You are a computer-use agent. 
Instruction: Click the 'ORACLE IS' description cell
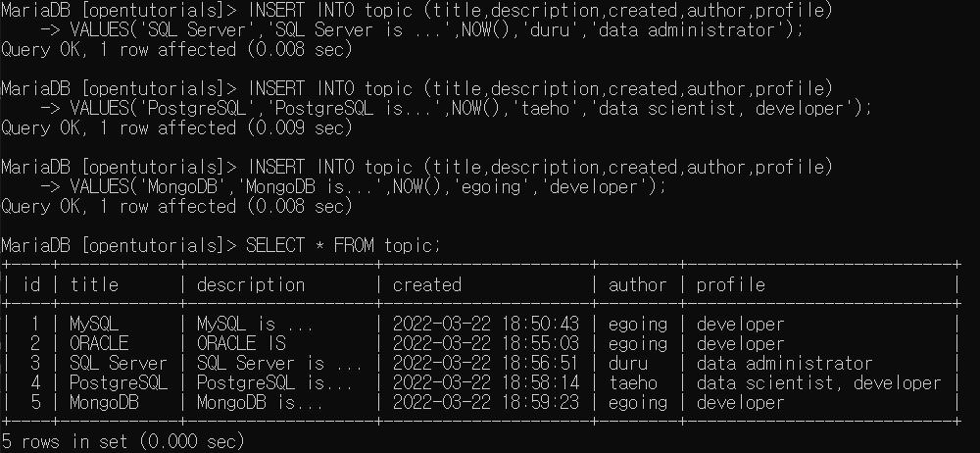pos(241,343)
